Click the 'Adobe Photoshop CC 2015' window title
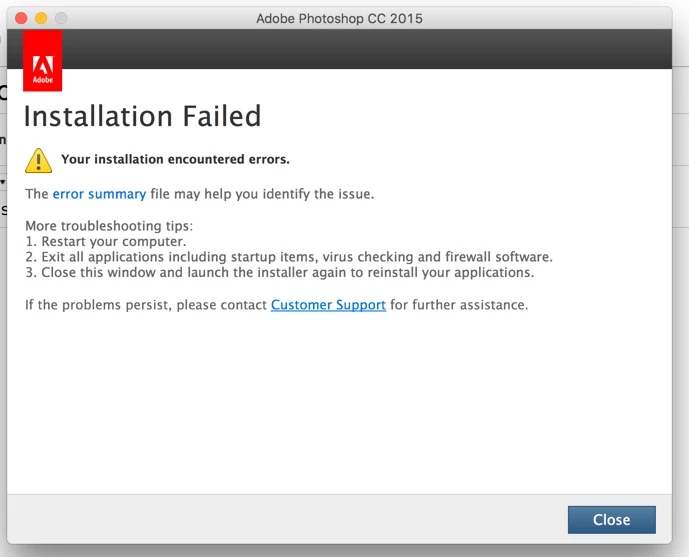This screenshot has height=557, width=689. [339, 18]
